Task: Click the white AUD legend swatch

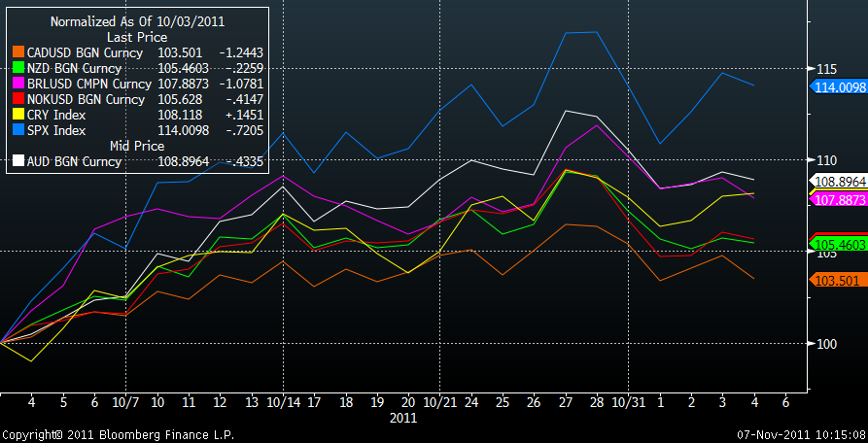Action: click(17, 161)
